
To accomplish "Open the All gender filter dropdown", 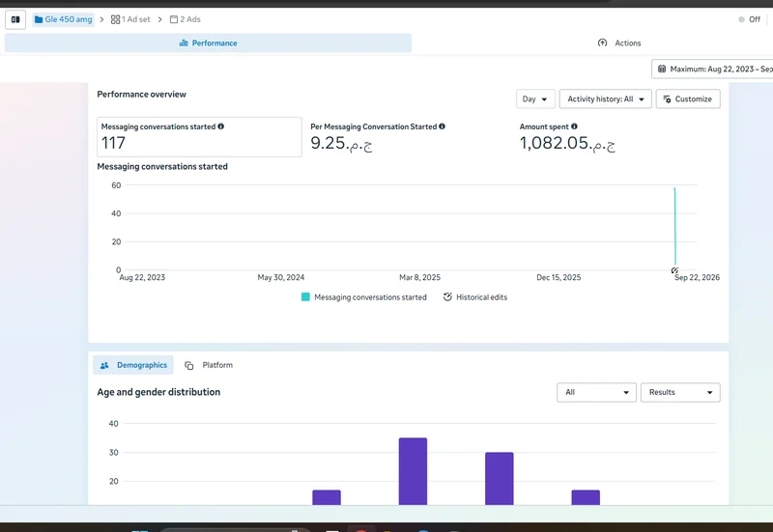I will (x=596, y=393).
